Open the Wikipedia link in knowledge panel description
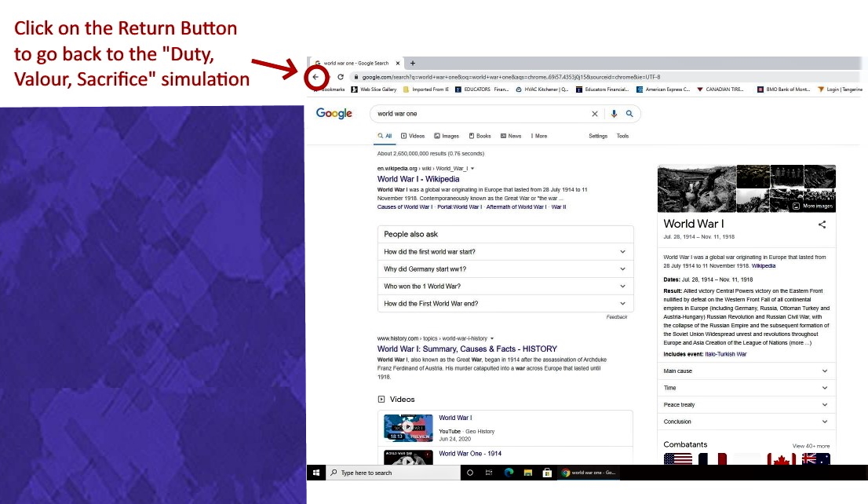The width and height of the screenshot is (868, 504). [x=764, y=266]
